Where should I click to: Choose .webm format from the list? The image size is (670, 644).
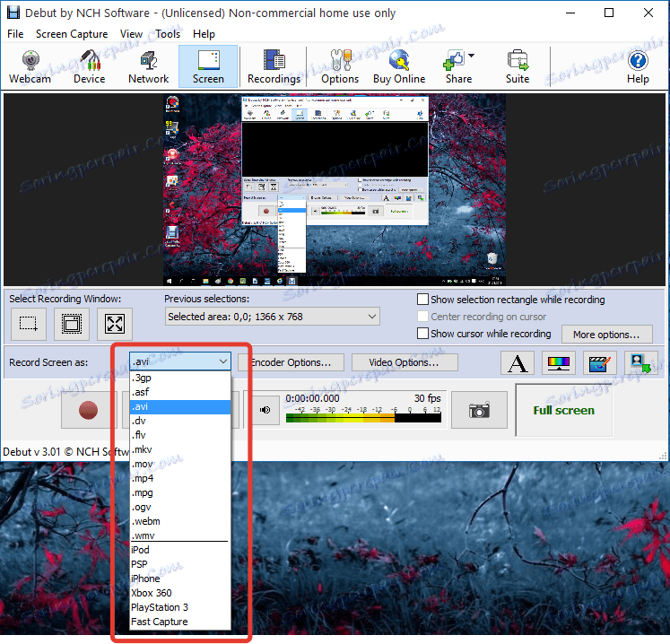click(180, 521)
